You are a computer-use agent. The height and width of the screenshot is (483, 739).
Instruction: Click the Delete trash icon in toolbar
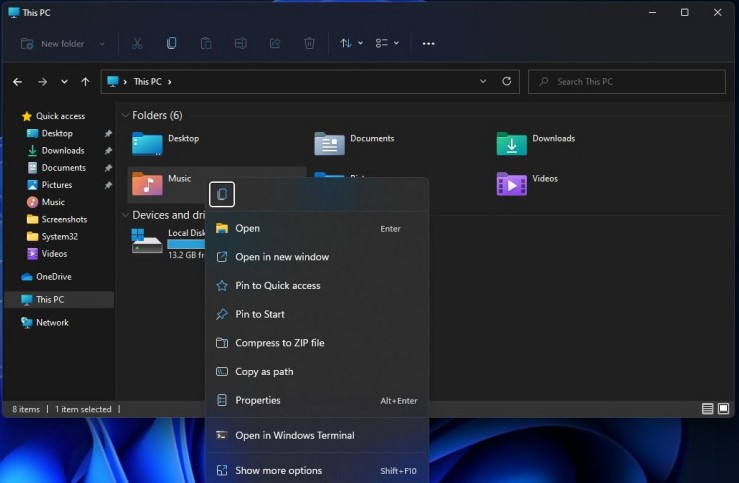310,44
